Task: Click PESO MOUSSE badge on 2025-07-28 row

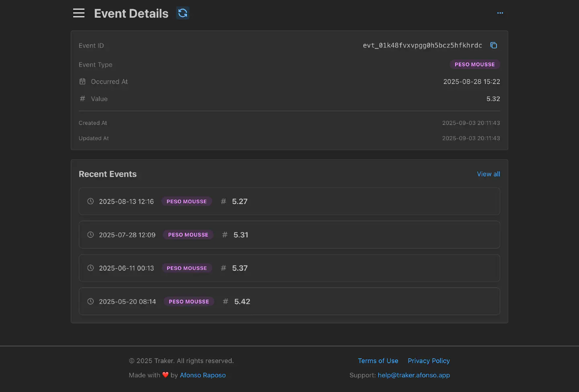Action: click(x=188, y=235)
